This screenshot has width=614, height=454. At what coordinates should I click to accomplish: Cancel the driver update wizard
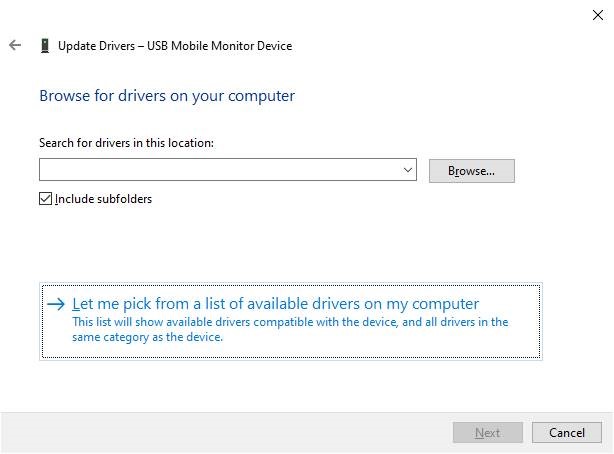pos(566,433)
